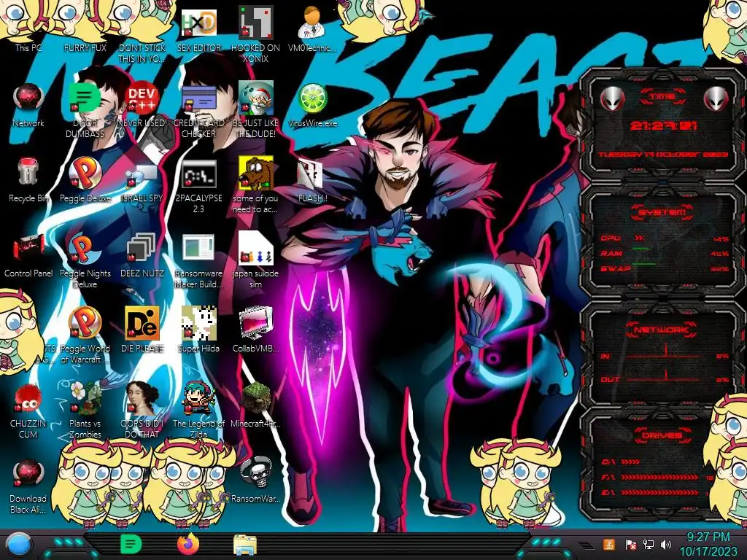Launch the Super Hilda game
The height and width of the screenshot is (560, 747).
click(x=199, y=323)
